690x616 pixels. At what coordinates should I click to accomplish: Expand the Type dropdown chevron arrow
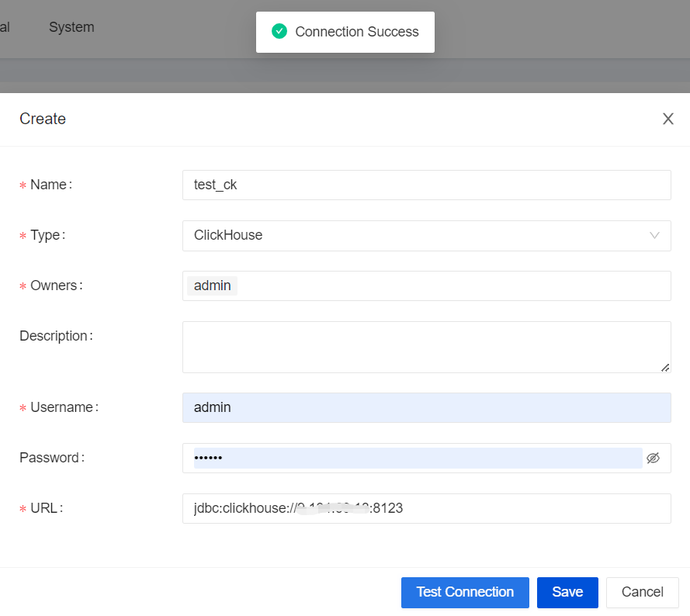(x=654, y=235)
